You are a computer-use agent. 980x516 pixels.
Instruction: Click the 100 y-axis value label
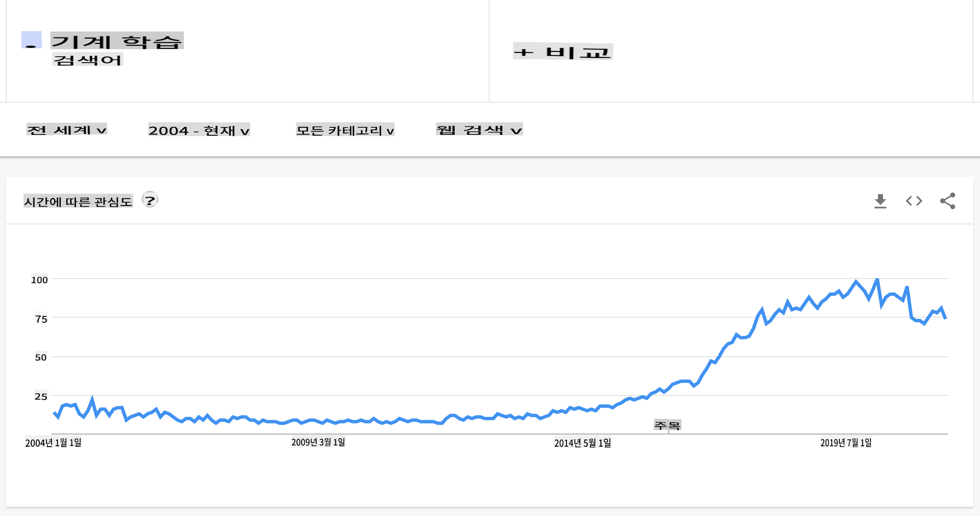tap(39, 280)
